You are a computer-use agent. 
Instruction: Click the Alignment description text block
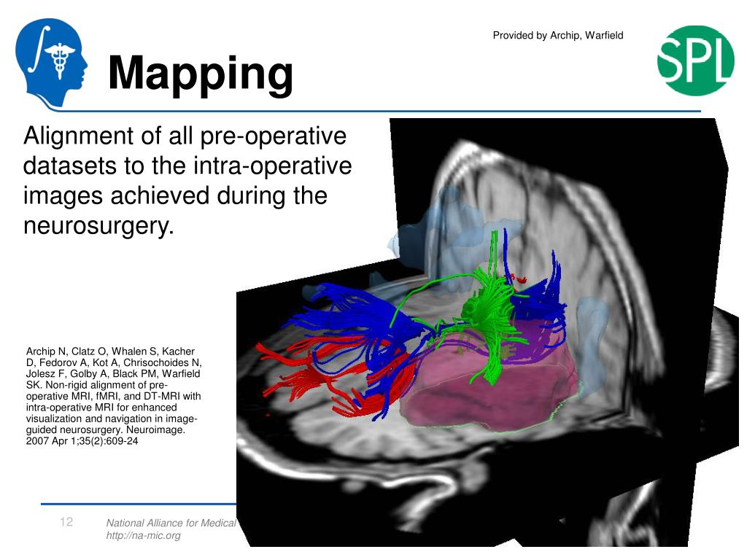187,181
